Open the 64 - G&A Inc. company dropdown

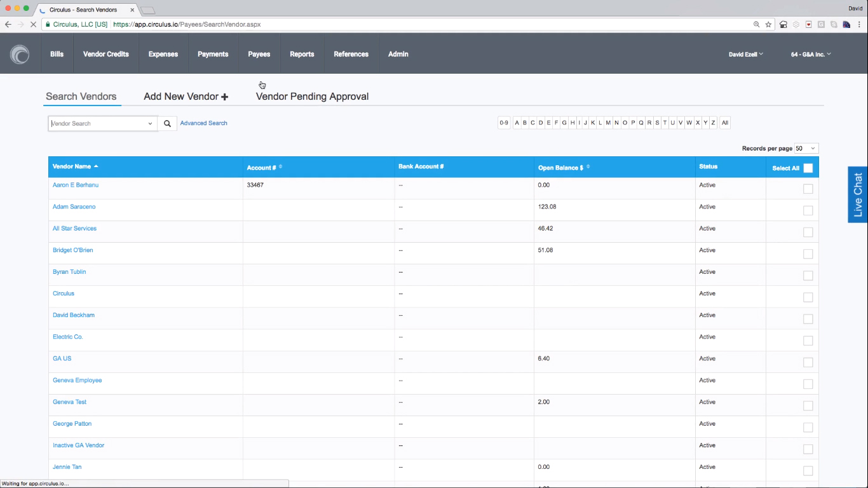pos(811,55)
